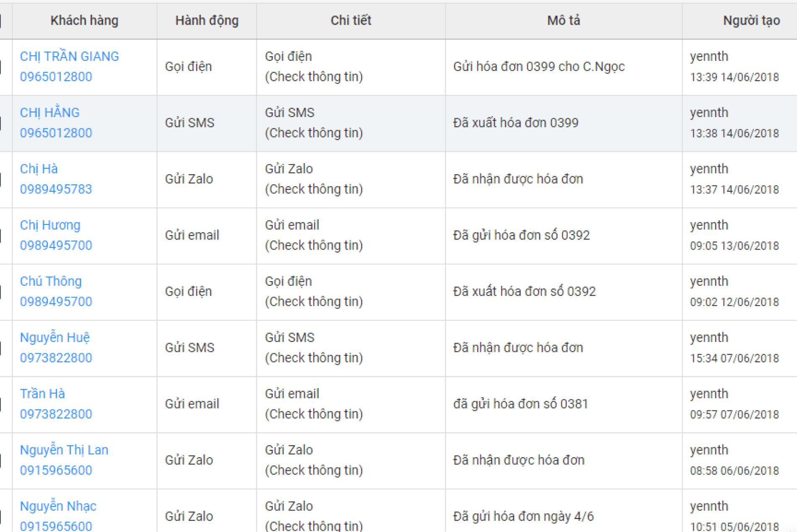This screenshot has height=532, width=797.
Task: Open customer profile CHỊ HẰNG
Action: coord(49,112)
